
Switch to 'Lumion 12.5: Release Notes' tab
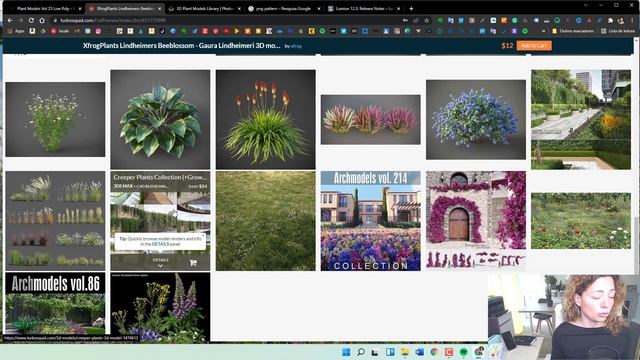pos(363,9)
